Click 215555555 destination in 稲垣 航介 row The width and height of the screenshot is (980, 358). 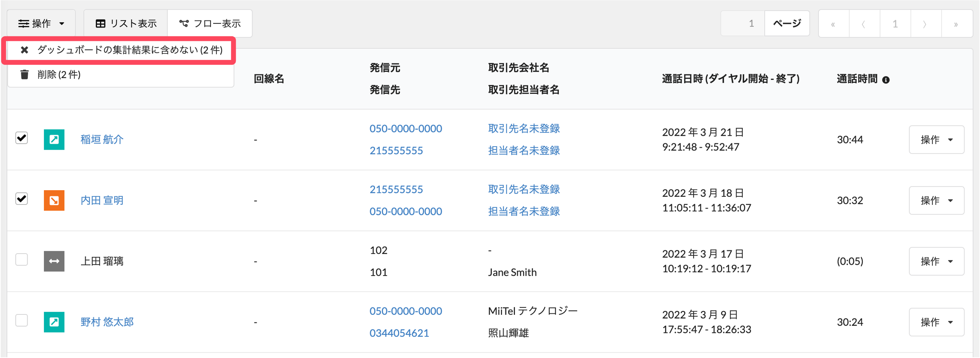pyautogui.click(x=396, y=151)
